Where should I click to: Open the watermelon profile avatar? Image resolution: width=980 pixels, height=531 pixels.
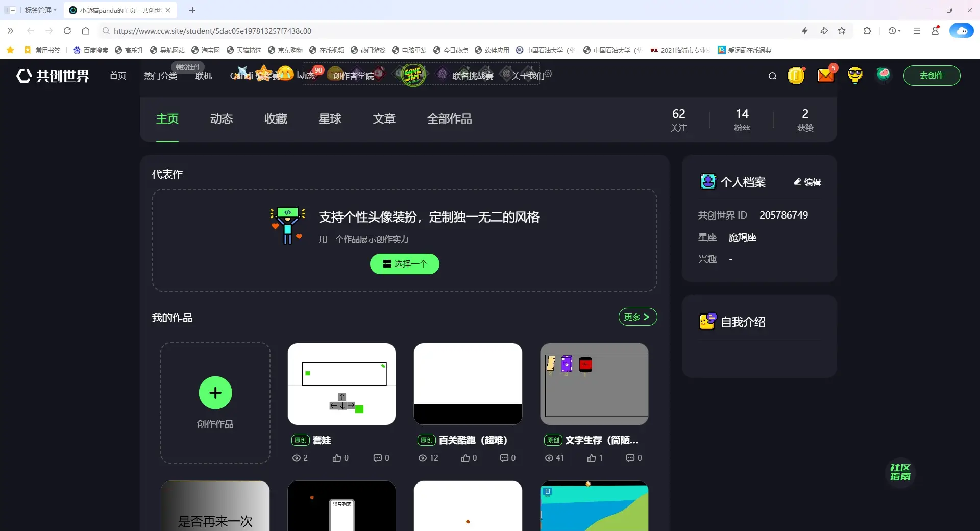[x=884, y=75]
